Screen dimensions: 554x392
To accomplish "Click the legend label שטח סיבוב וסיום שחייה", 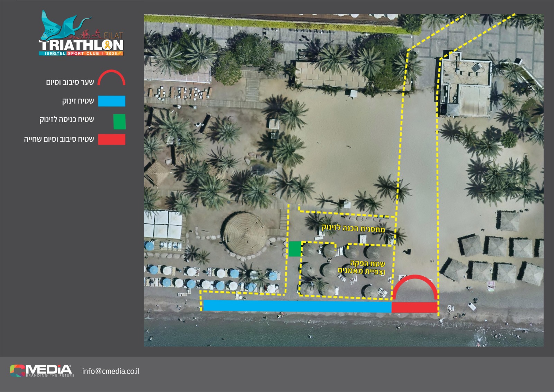I will click(59, 140).
